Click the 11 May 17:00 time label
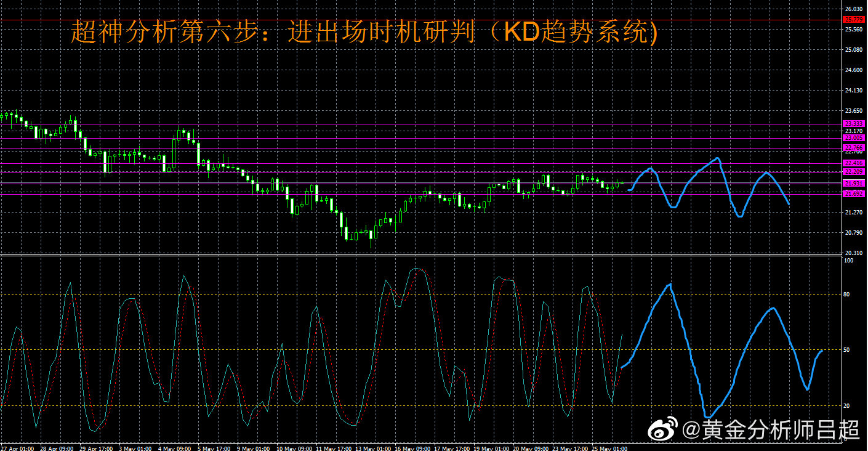868x451 pixels. pyautogui.click(x=333, y=448)
